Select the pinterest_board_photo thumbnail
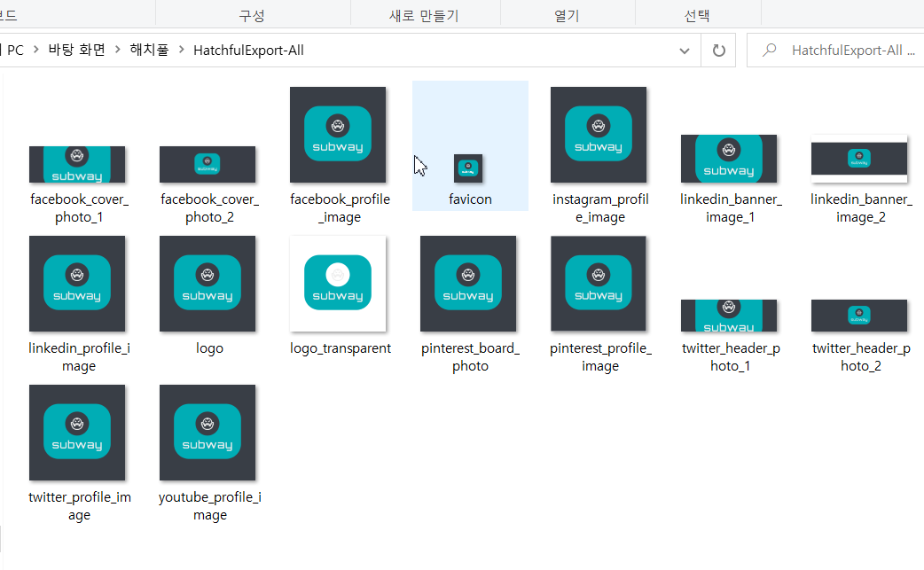 pos(468,284)
